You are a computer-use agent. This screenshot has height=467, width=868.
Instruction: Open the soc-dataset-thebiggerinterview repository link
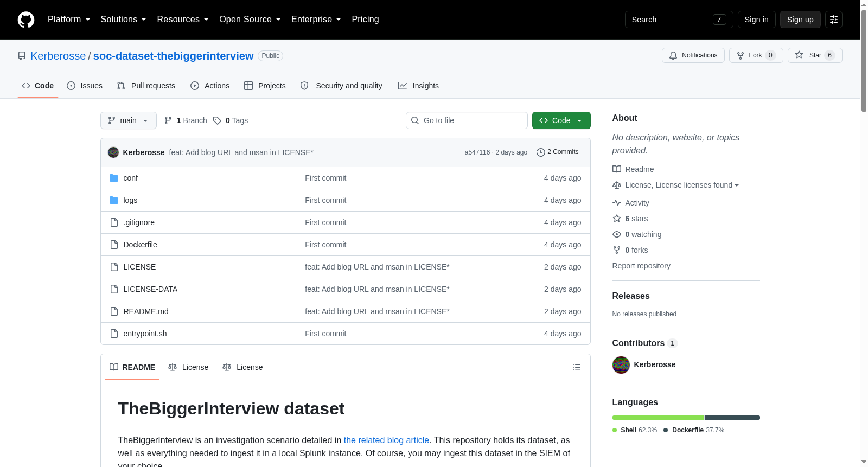[173, 56]
